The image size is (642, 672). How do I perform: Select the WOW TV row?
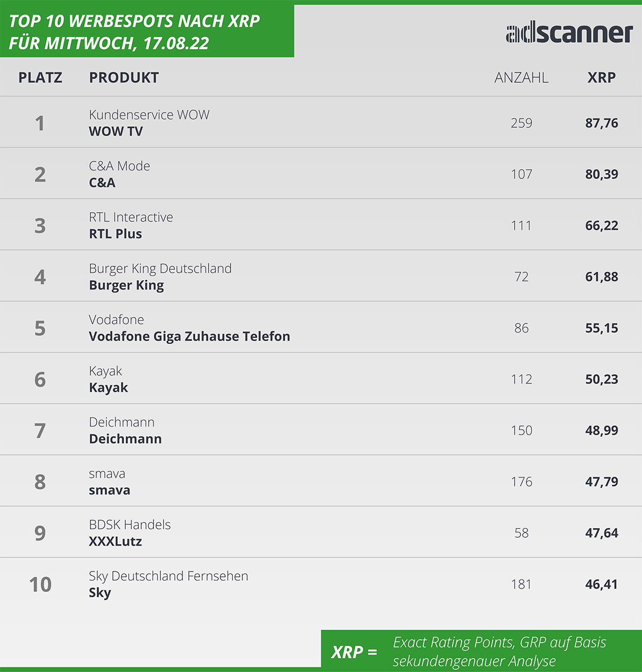(x=321, y=122)
